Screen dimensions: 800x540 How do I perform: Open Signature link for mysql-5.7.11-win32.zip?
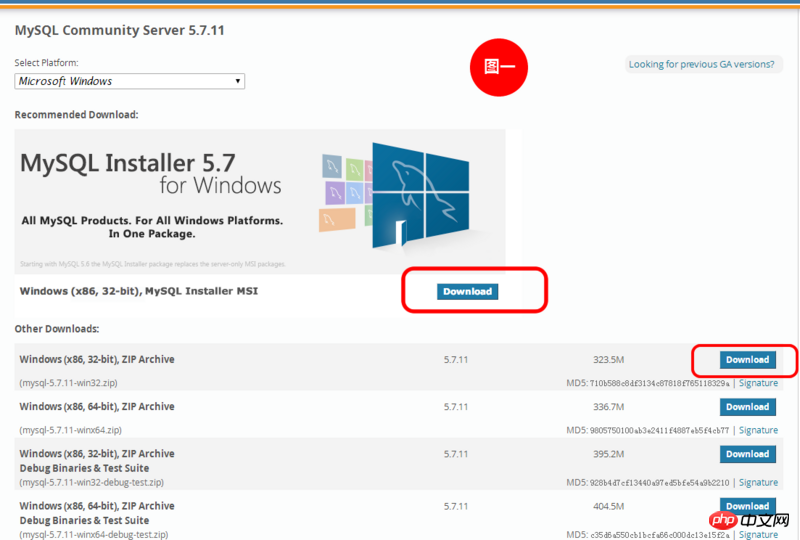pos(758,383)
